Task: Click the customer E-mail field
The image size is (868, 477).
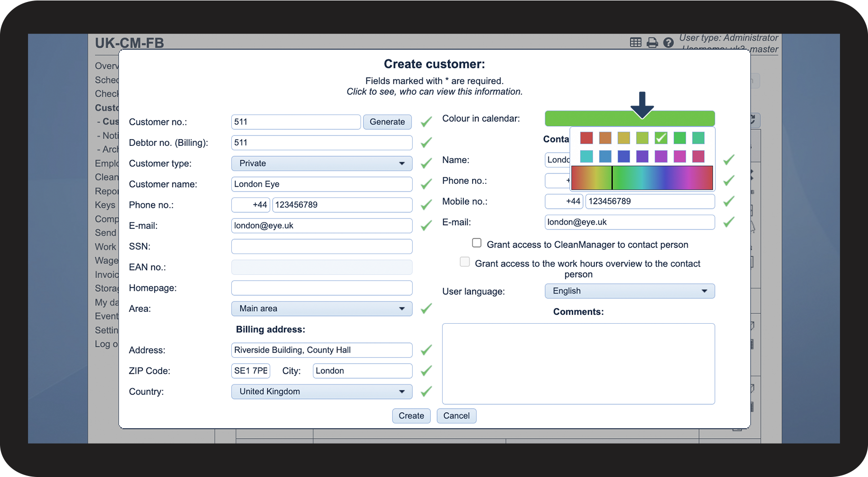Action: coord(322,225)
